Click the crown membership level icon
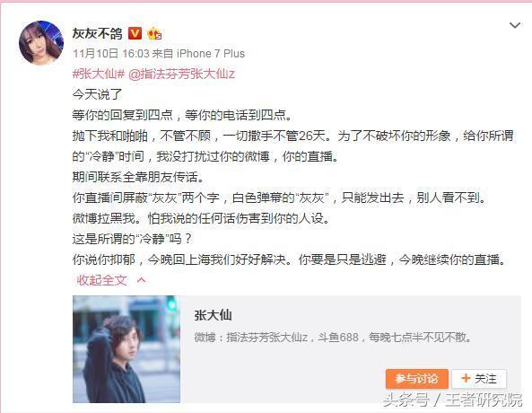This screenshot has width=532, height=413. point(154,33)
